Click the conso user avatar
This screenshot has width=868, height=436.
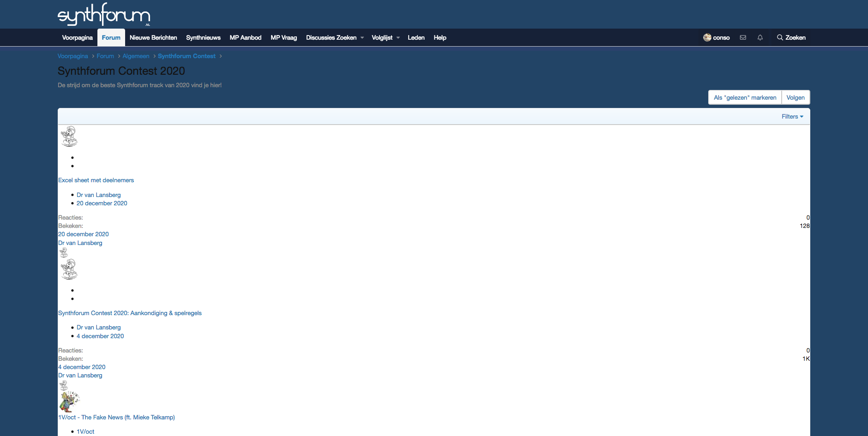click(x=707, y=37)
